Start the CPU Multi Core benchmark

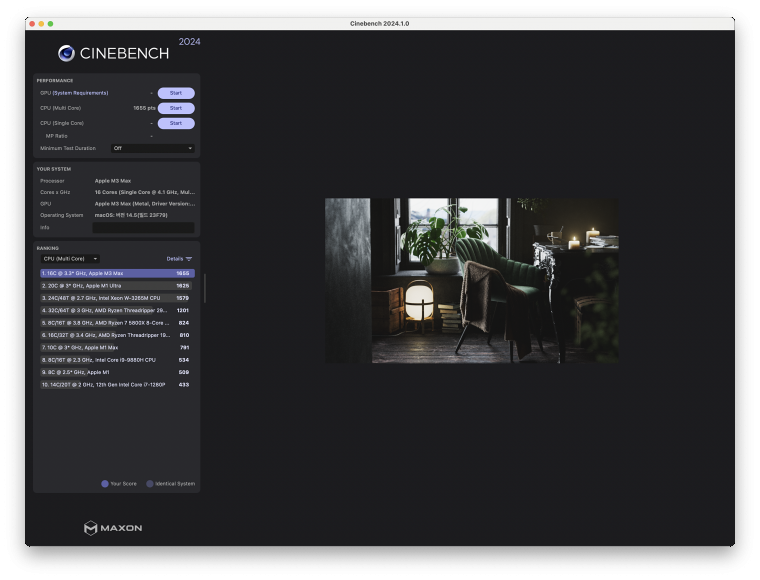[x=176, y=108]
